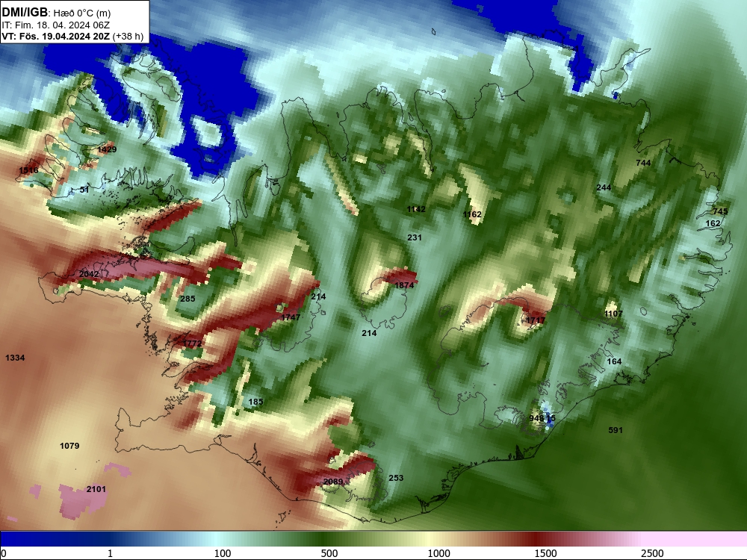747x560 pixels.
Task: Click the map value "1162"
Action: [x=472, y=214]
